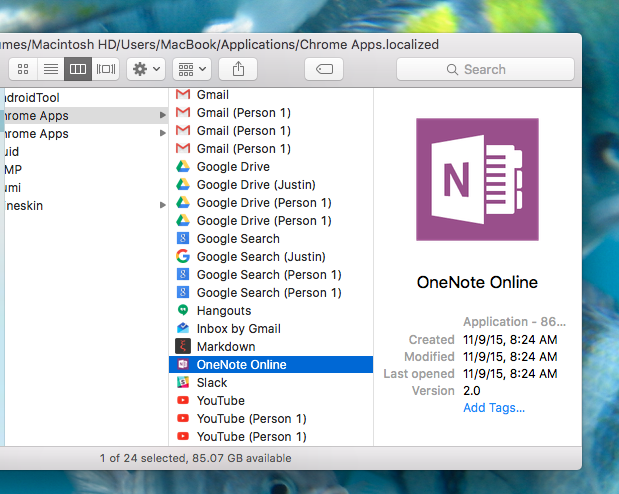619x494 pixels.
Task: Select the Hangouts app entry
Action: point(224,311)
